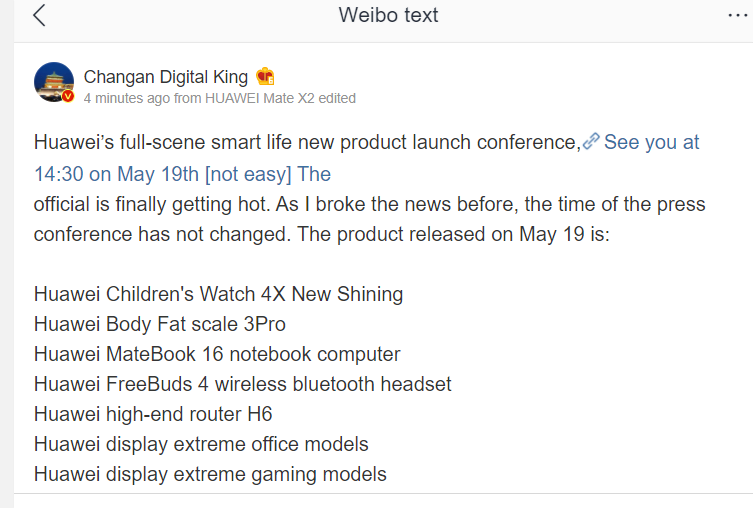Click the Huawei FreeBuds 4 headset line
This screenshot has height=508, width=753.
click(243, 384)
